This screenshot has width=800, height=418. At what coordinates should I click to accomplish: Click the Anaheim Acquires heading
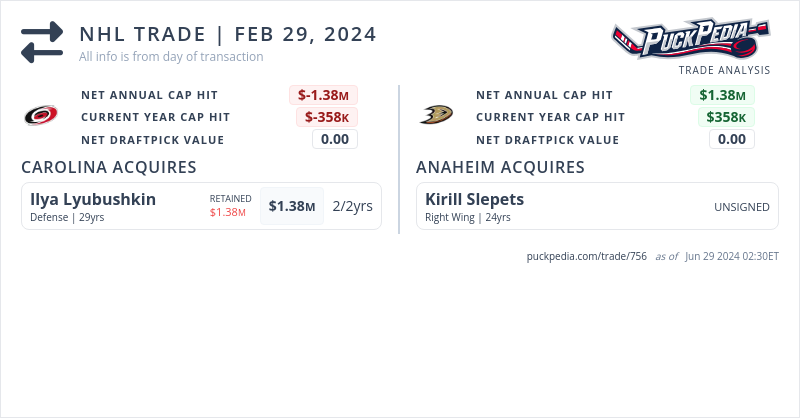tap(500, 167)
